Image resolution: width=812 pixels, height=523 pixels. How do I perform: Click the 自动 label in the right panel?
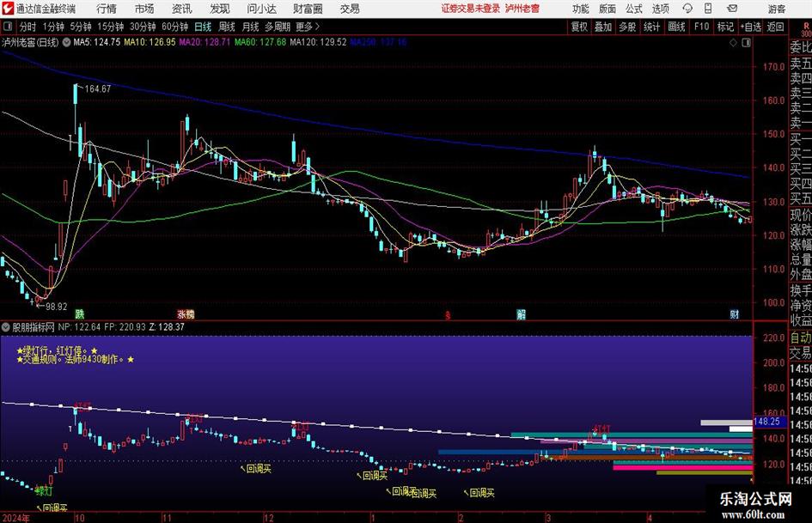pyautogui.click(x=800, y=338)
